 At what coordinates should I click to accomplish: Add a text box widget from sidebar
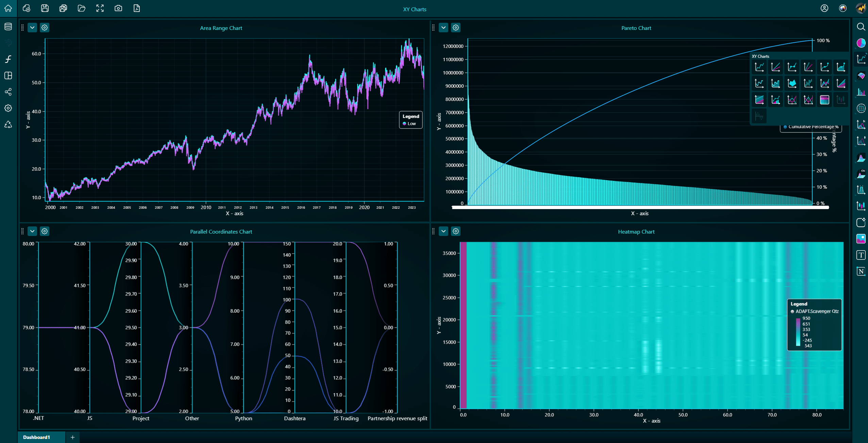[861, 255]
